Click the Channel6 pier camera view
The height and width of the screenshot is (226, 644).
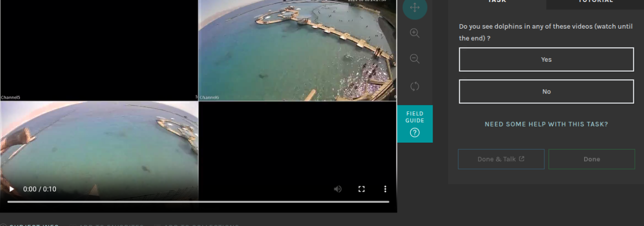pos(297,50)
